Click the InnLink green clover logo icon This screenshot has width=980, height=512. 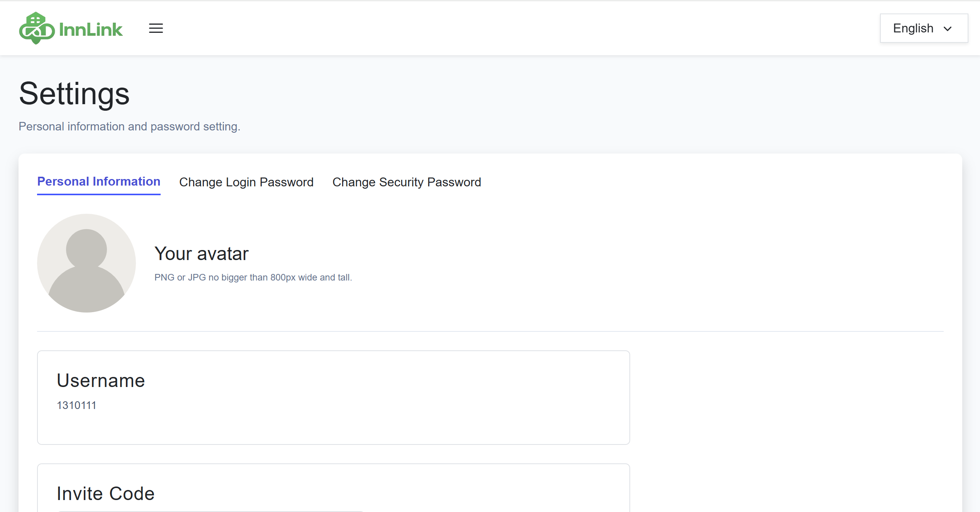click(x=36, y=28)
